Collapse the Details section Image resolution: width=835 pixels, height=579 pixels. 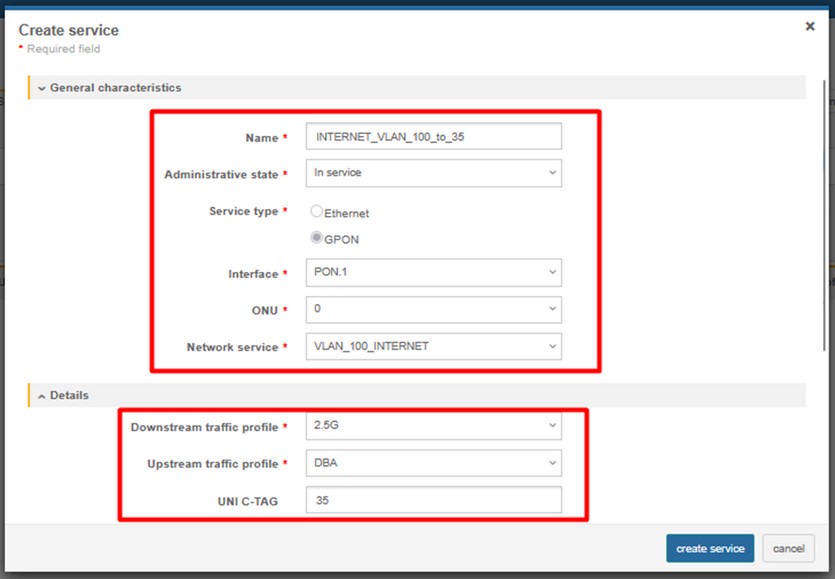41,396
